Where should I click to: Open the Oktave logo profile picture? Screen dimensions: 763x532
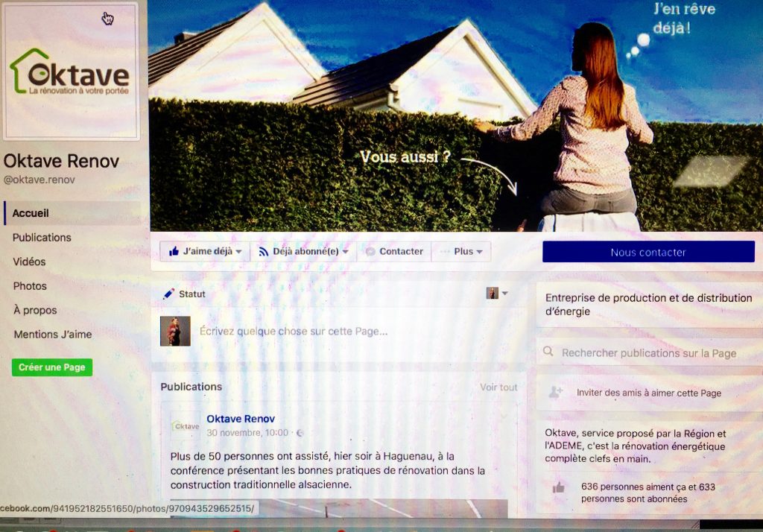(x=71, y=71)
